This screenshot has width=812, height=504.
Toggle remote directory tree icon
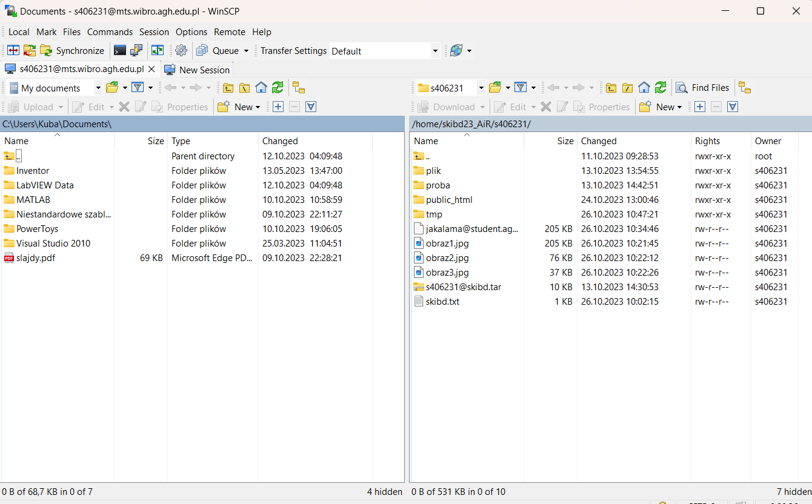pyautogui.click(x=745, y=88)
